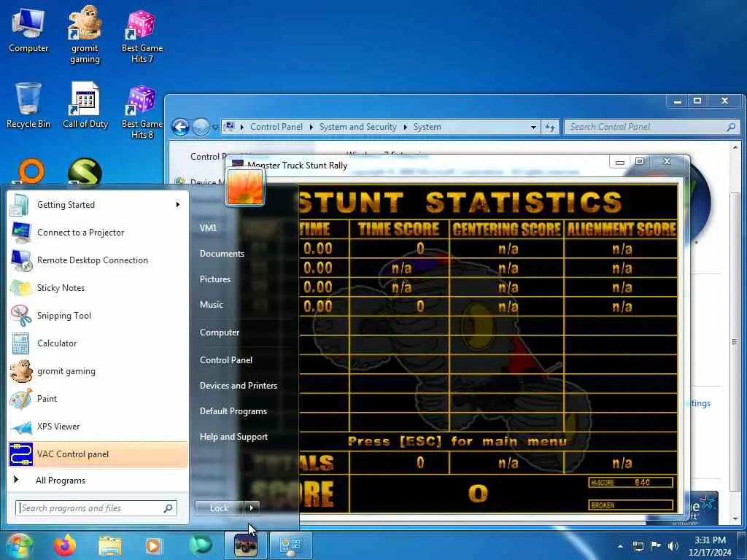Click the TIME SCORE column header
Image resolution: width=747 pixels, height=560 pixels.
click(399, 229)
